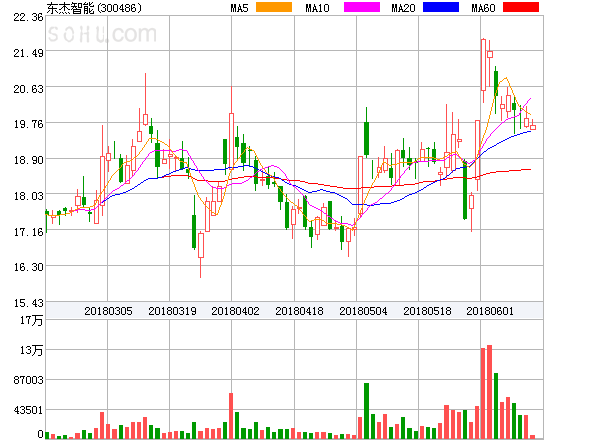Image resolution: width=600 pixels, height=440 pixels.
Task: Click the 20180305 date label
Action: tap(108, 311)
